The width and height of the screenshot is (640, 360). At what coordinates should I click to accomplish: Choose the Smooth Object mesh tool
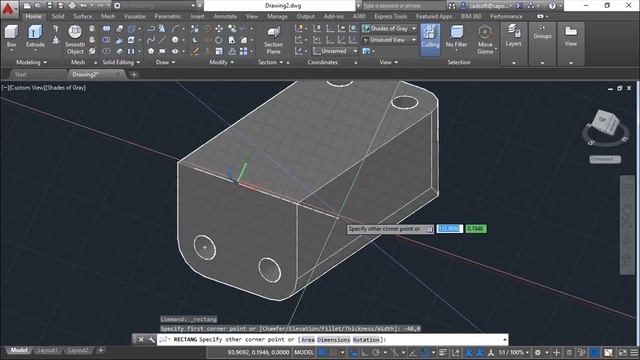(x=75, y=40)
